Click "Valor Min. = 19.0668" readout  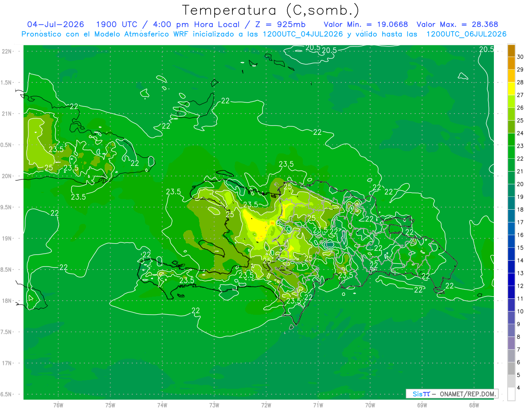(x=366, y=24)
